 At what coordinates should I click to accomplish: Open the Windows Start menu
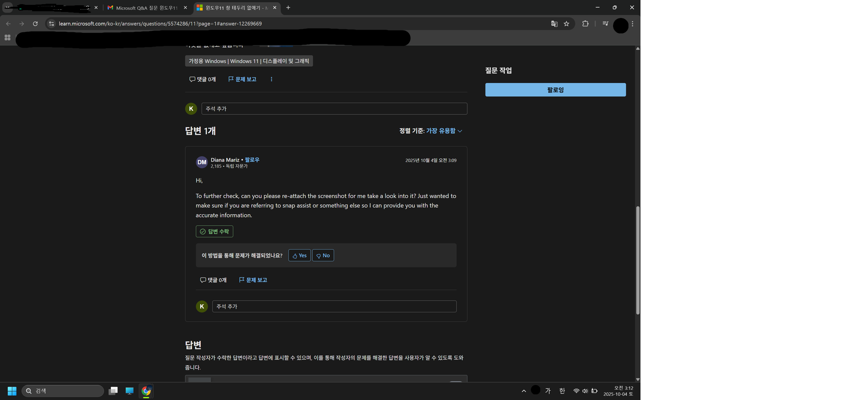(x=12, y=391)
